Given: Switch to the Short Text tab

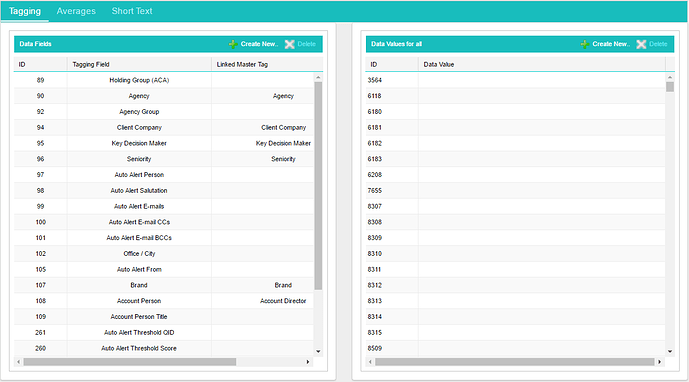Looking at the screenshot, I should pos(132,11).
